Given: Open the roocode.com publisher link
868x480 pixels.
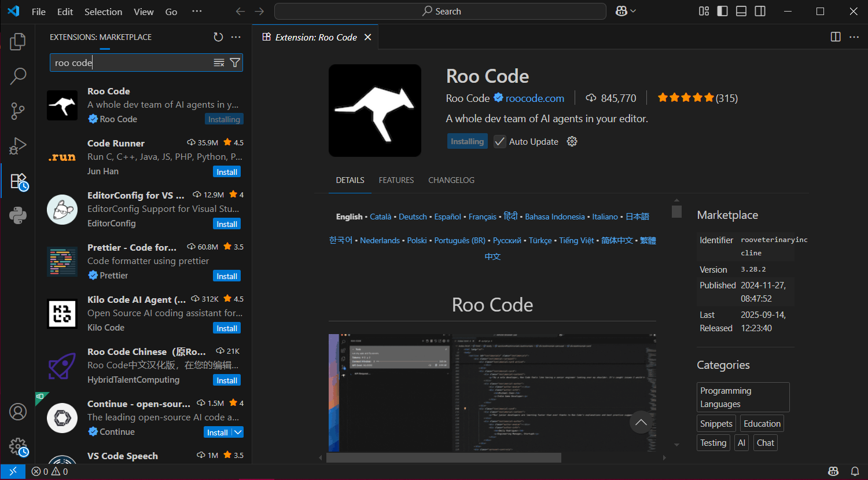Looking at the screenshot, I should coord(534,98).
